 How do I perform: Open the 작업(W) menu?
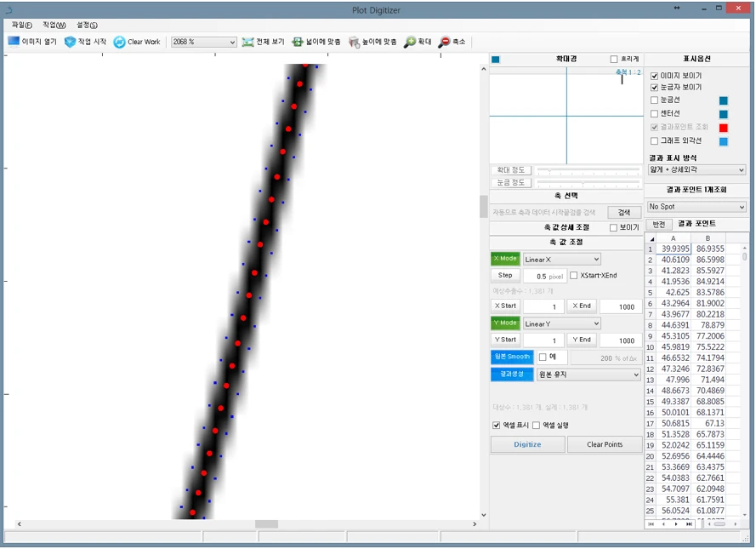(x=54, y=25)
